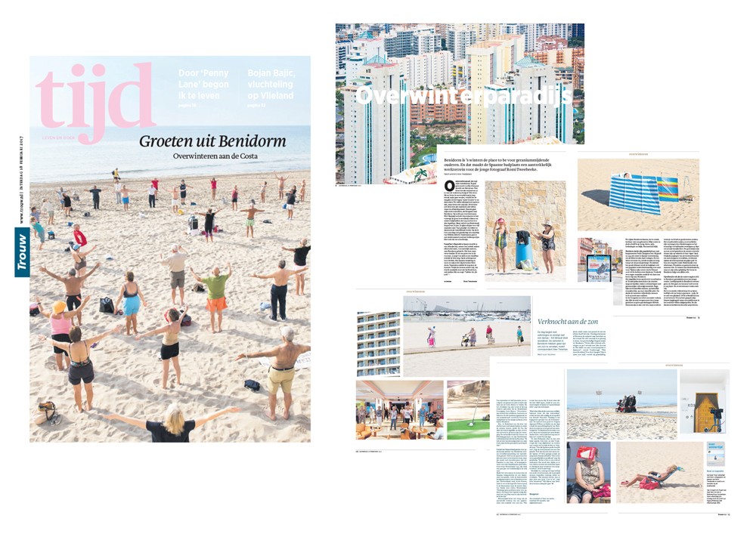Select the woman shading face with red paper photo

click(x=589, y=472)
